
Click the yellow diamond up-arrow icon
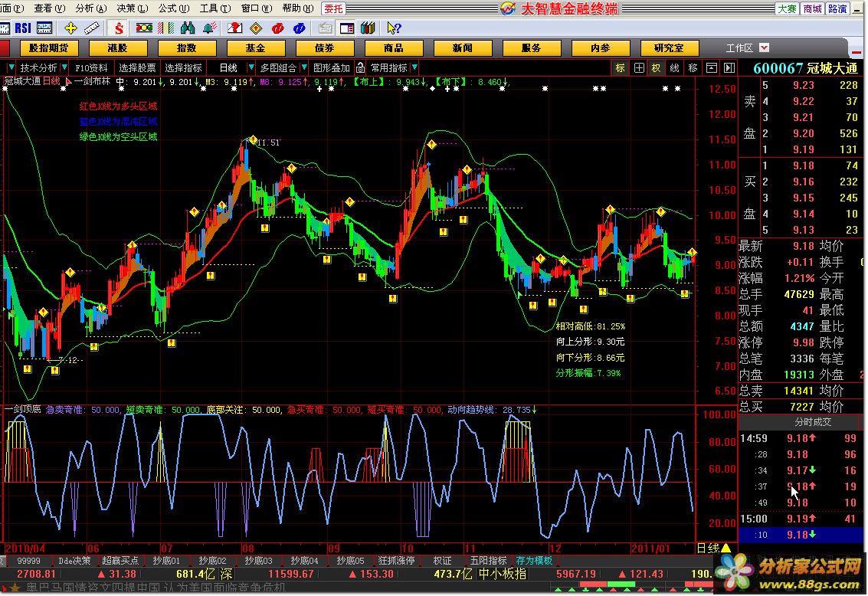[257, 28]
